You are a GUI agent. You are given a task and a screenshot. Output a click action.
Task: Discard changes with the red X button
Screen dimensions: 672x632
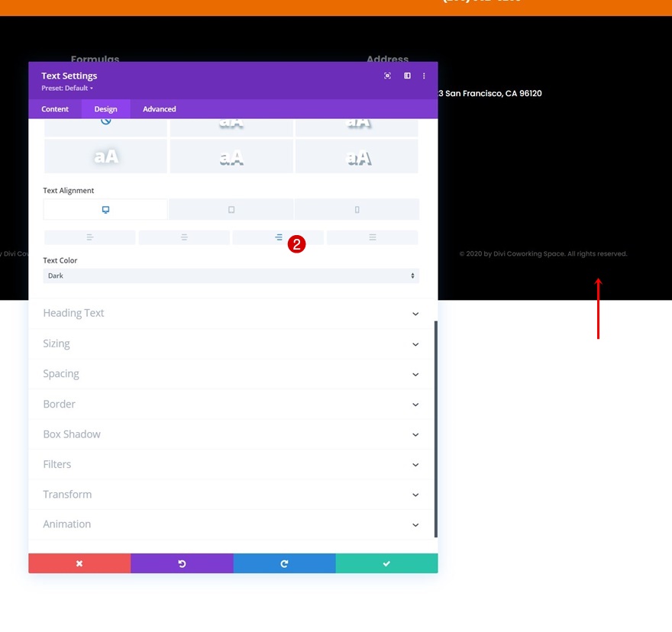(x=79, y=563)
